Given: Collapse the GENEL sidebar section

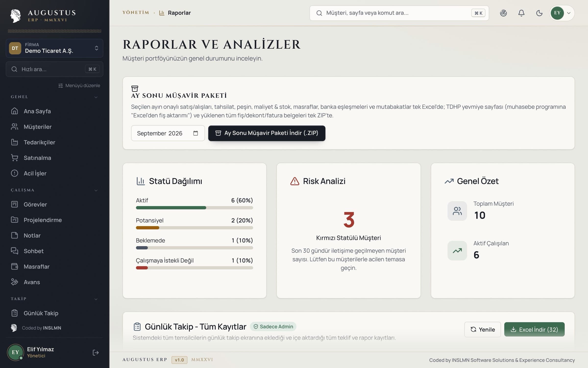Looking at the screenshot, I should (x=96, y=97).
